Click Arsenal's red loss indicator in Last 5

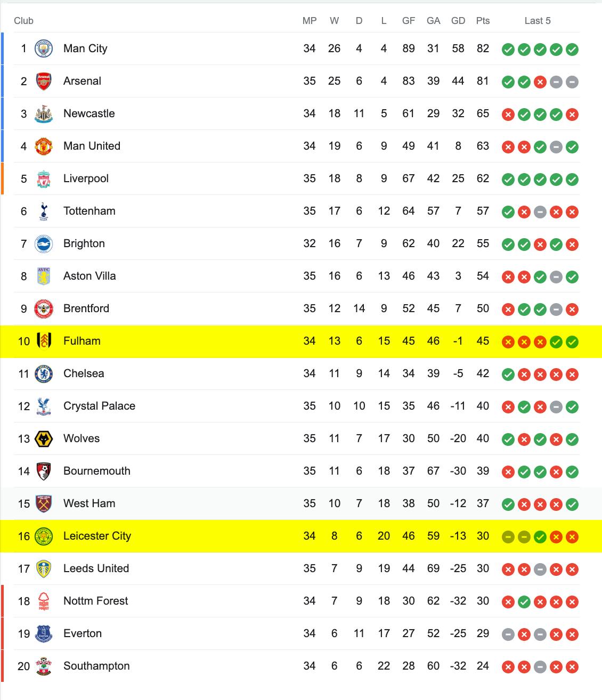click(540, 82)
